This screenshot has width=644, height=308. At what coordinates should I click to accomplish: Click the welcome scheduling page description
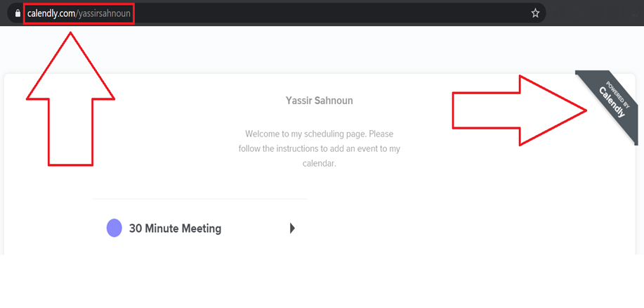point(319,148)
